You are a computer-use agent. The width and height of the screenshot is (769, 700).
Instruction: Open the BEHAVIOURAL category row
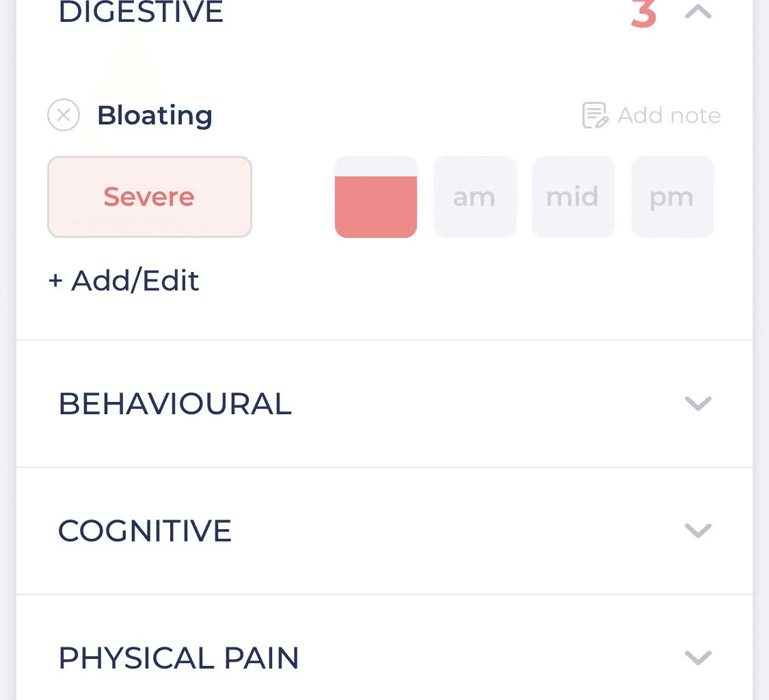coord(384,404)
